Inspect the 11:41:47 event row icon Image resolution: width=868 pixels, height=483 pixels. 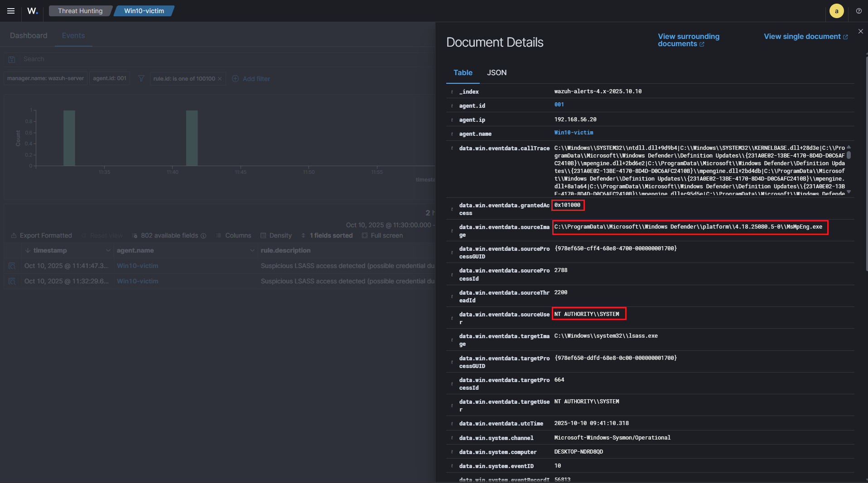tap(12, 266)
